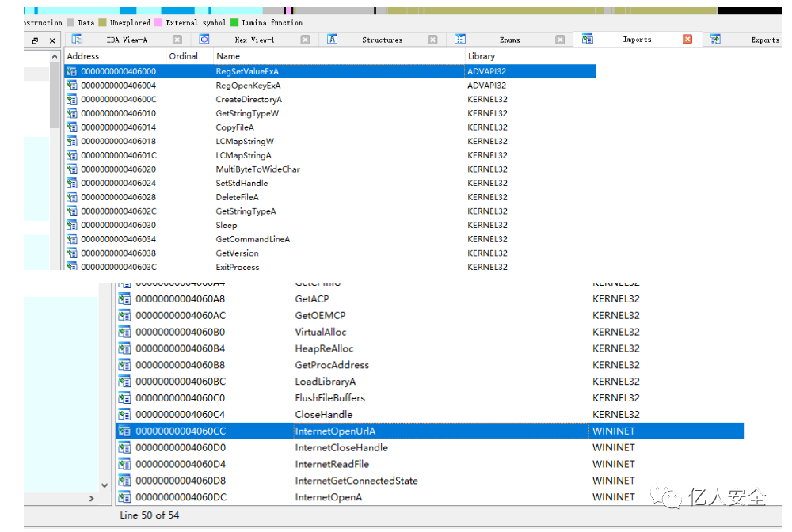The image size is (792, 532).
Task: Select the LCMapStringA import name
Action: pyautogui.click(x=243, y=155)
